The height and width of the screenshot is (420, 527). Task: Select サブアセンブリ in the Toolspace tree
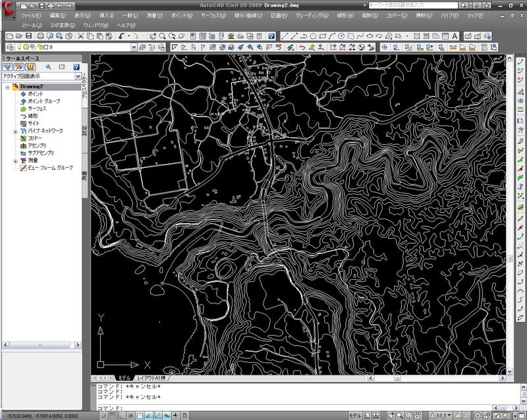(x=41, y=153)
